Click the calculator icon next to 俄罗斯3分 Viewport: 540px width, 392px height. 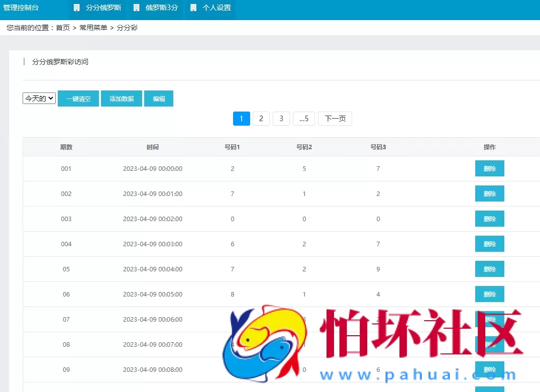pyautogui.click(x=133, y=9)
